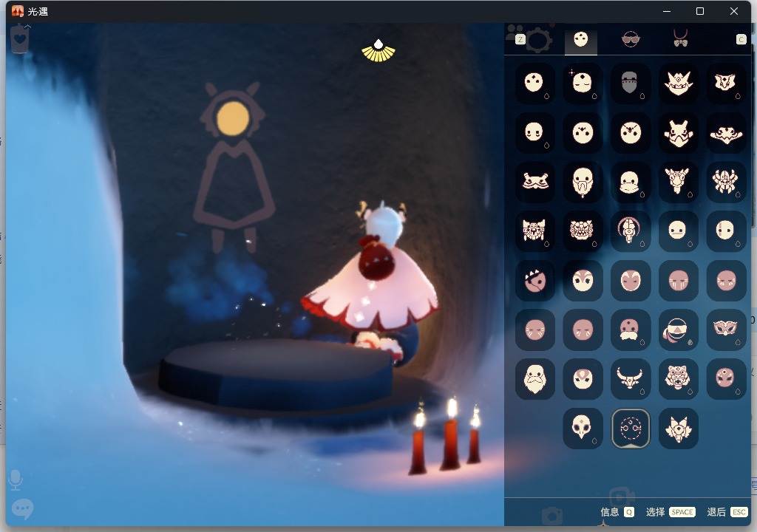Select the grey stitched bandana mask
This screenshot has height=532, width=757.
pyautogui.click(x=630, y=83)
